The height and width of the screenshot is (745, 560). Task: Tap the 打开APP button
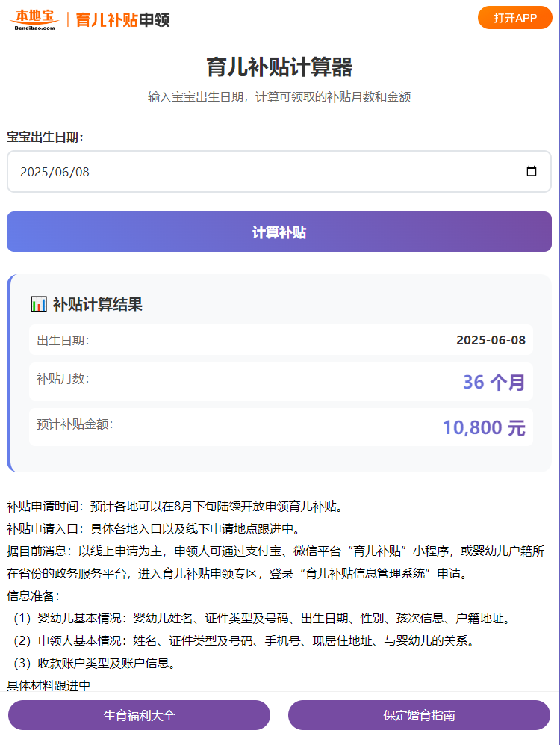tap(515, 18)
